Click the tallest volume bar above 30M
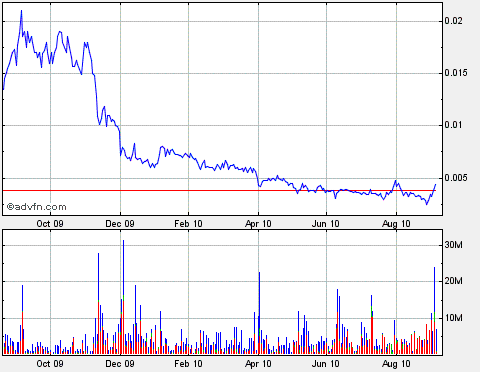 [123, 297]
